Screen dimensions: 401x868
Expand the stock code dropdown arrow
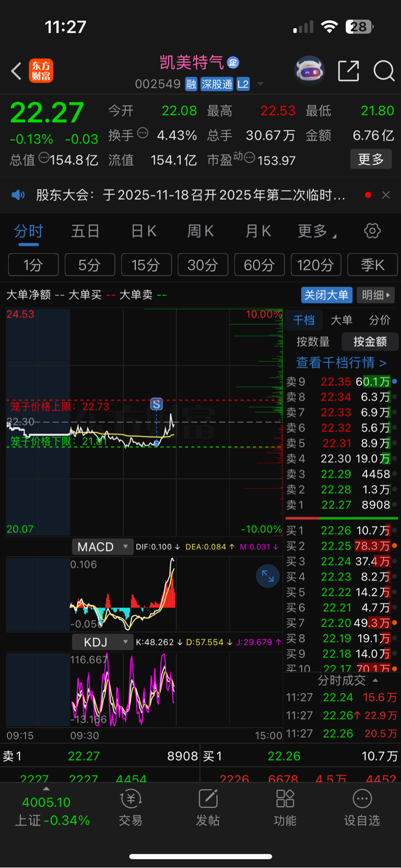[260, 84]
